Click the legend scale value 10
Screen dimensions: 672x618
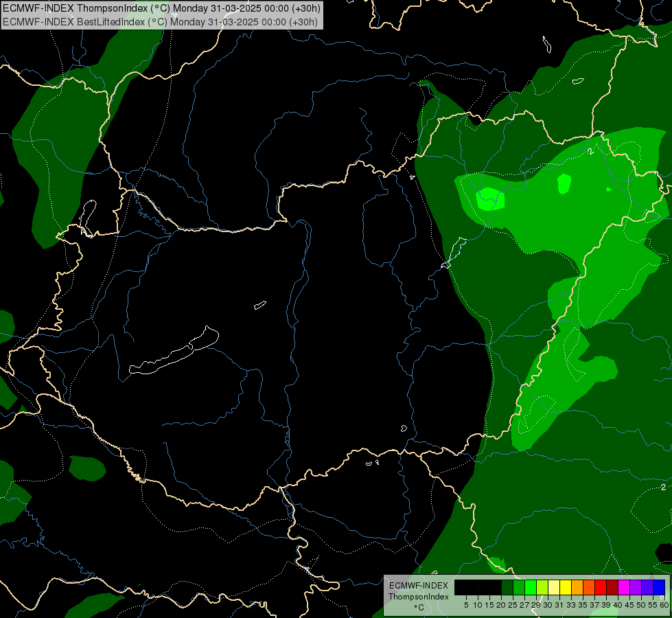tap(478, 605)
